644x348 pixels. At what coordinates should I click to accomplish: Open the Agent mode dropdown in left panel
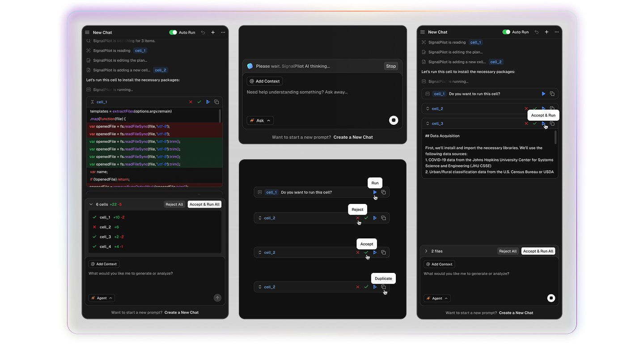coord(102,298)
